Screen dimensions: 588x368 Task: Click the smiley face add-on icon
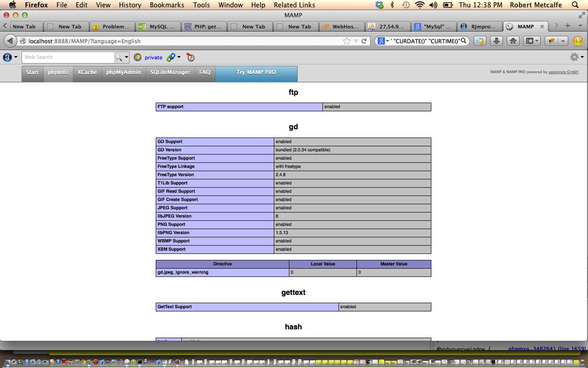point(480,41)
